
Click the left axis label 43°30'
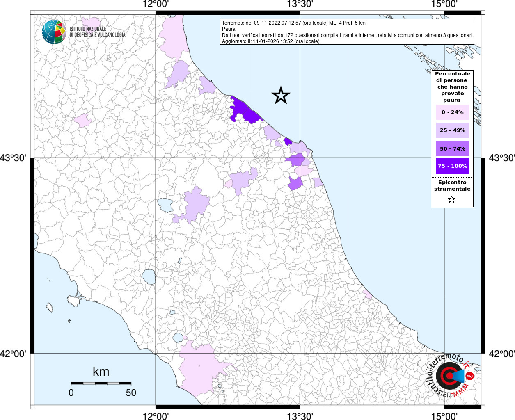click(14, 158)
